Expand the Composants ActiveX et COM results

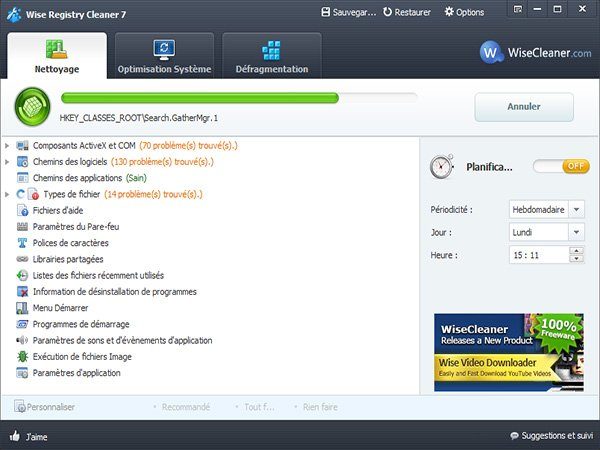click(7, 146)
